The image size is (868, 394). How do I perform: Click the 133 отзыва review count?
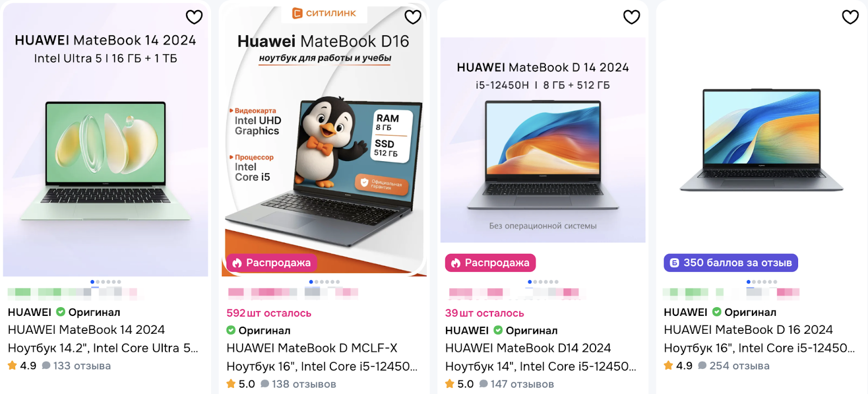click(82, 366)
